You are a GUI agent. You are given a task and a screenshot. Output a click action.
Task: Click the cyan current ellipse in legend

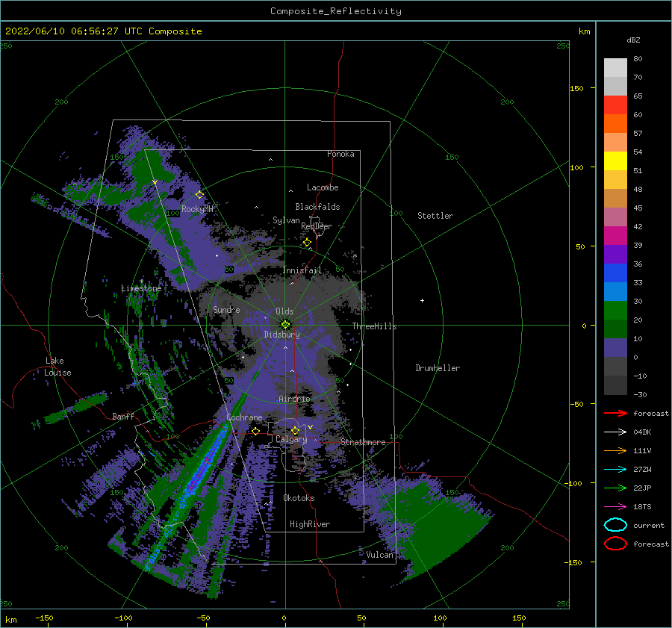click(615, 525)
